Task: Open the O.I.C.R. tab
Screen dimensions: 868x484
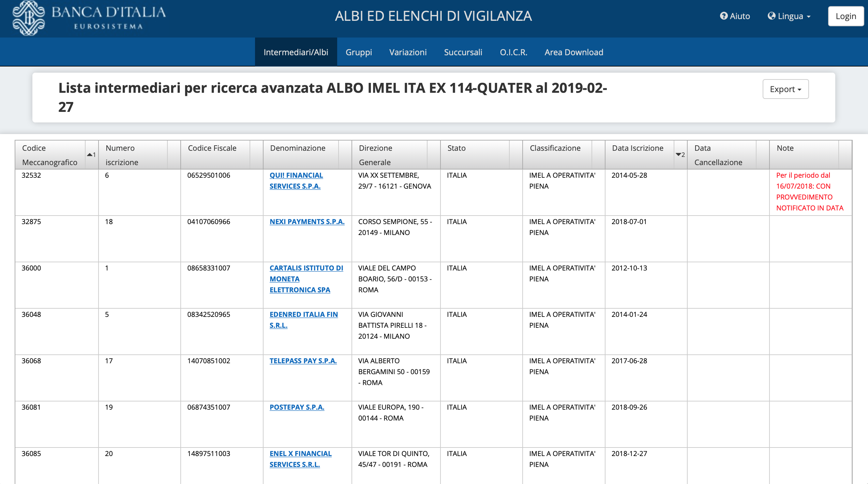Action: (513, 52)
